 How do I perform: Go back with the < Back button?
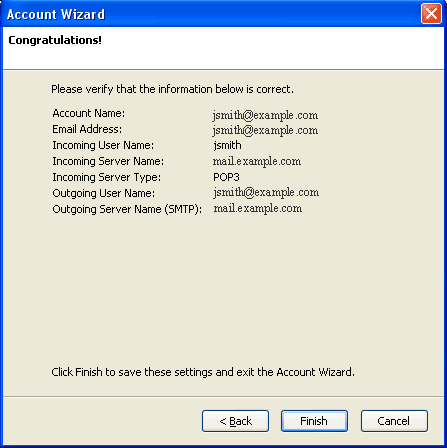pyautogui.click(x=235, y=421)
